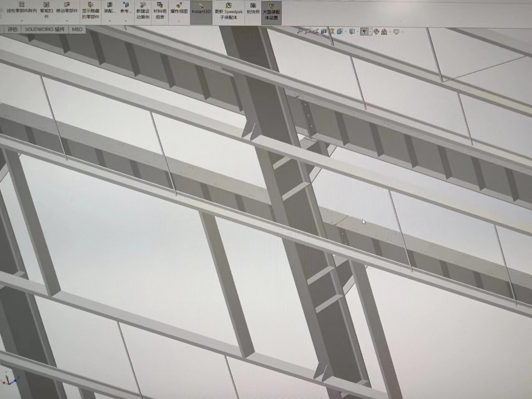The width and height of the screenshot is (532, 399).
Task: Open the View Settings dropdown arrow
Action: (x=403, y=32)
